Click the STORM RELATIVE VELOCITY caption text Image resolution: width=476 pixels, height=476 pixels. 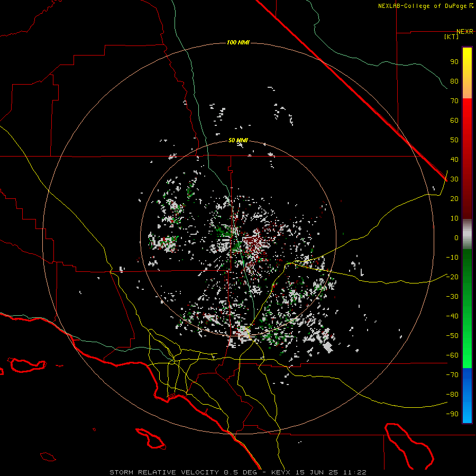pos(164,472)
